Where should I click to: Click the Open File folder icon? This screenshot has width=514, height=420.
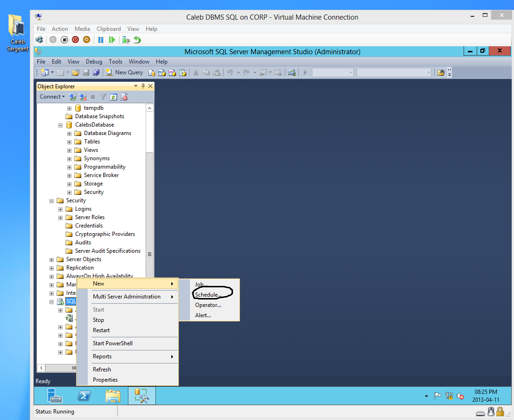coord(75,72)
